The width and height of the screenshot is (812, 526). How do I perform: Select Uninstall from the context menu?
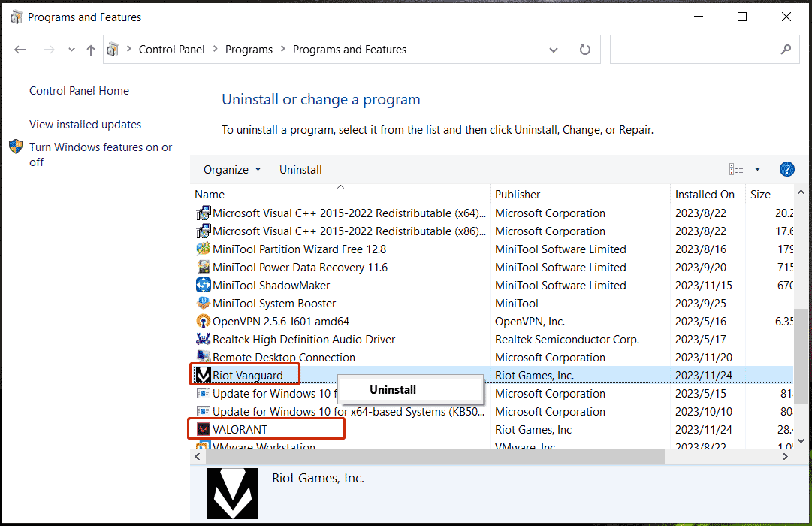tap(392, 389)
